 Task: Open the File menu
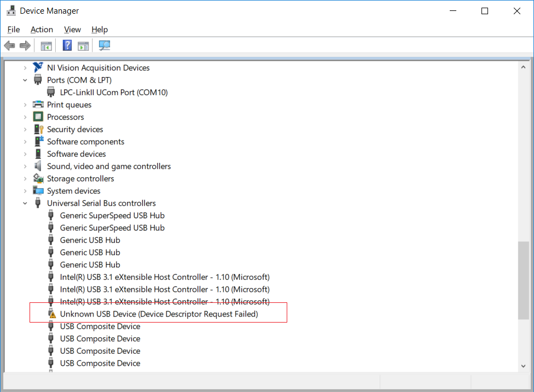[14, 30]
